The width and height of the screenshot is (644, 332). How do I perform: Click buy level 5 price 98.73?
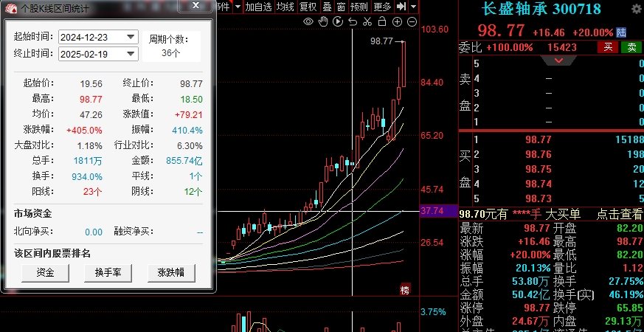pyautogui.click(x=539, y=199)
